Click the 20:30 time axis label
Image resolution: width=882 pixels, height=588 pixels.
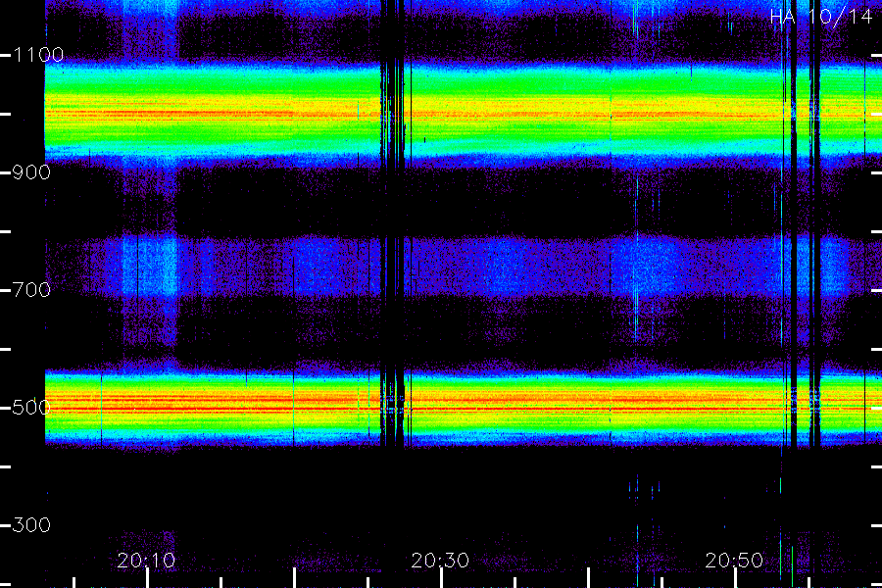pos(440,560)
